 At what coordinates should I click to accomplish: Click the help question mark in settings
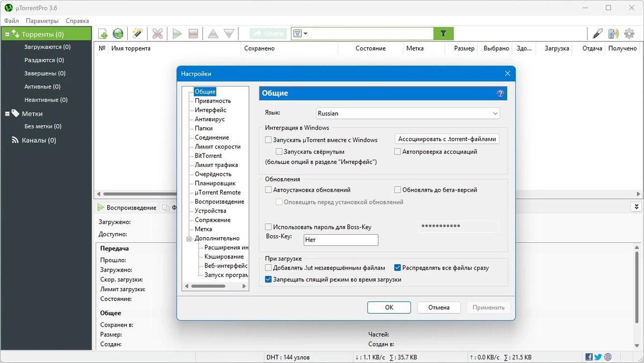coord(500,93)
